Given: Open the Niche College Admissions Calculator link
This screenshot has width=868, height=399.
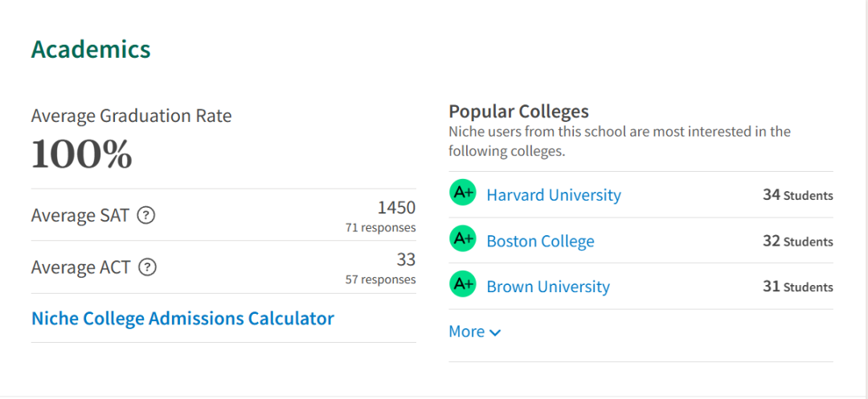Looking at the screenshot, I should tap(182, 318).
